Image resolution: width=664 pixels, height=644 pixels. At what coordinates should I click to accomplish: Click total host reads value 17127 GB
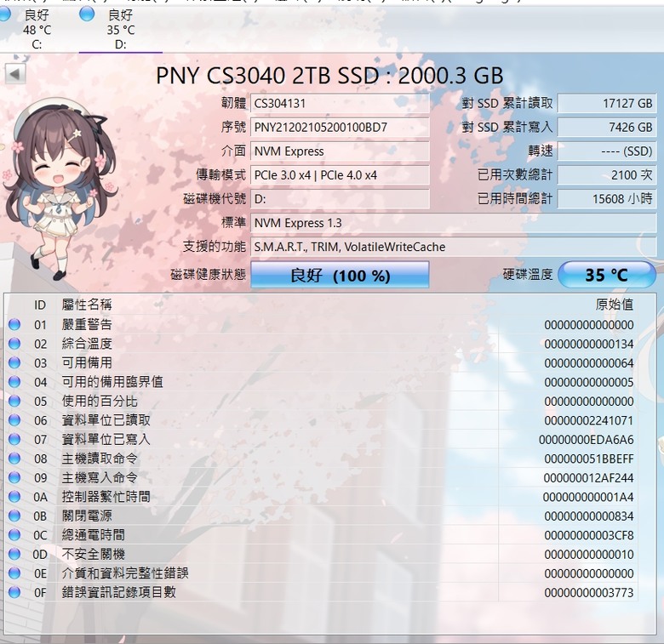tap(606, 103)
